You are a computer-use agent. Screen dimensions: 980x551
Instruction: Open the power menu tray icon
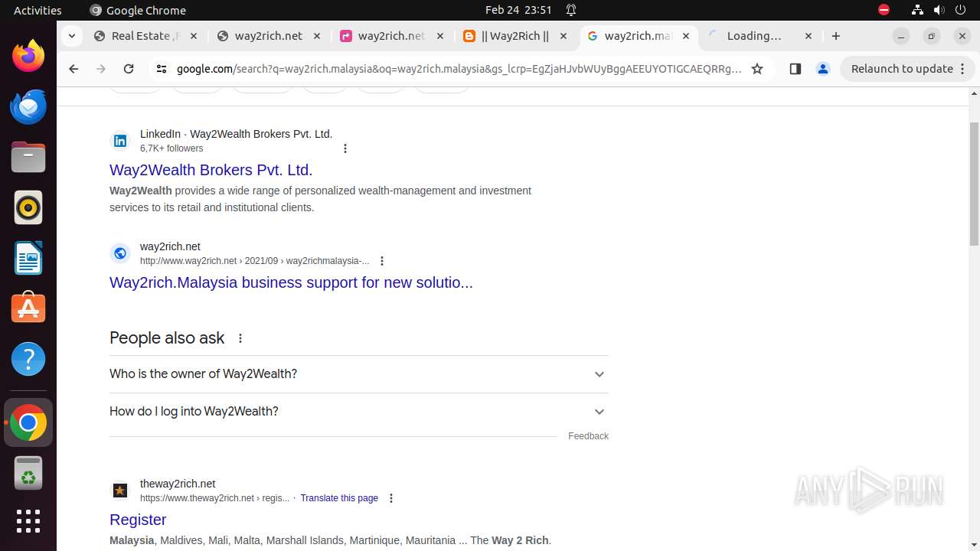[x=960, y=10]
